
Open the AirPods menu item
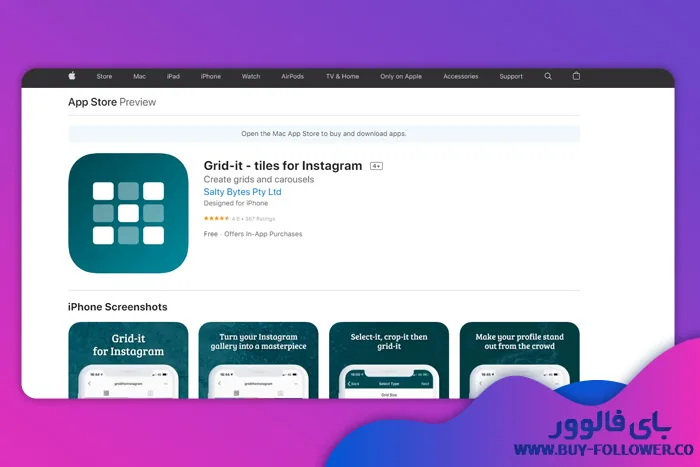(x=292, y=76)
